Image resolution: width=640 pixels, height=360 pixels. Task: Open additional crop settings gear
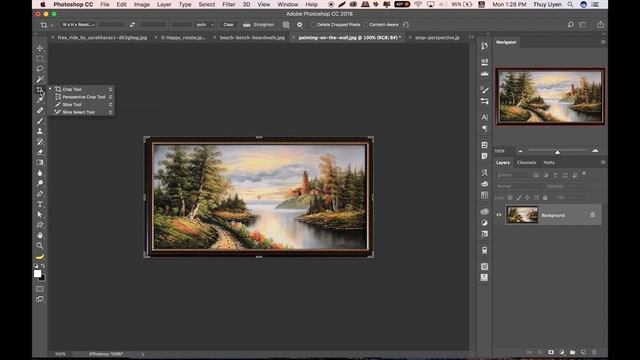point(300,24)
